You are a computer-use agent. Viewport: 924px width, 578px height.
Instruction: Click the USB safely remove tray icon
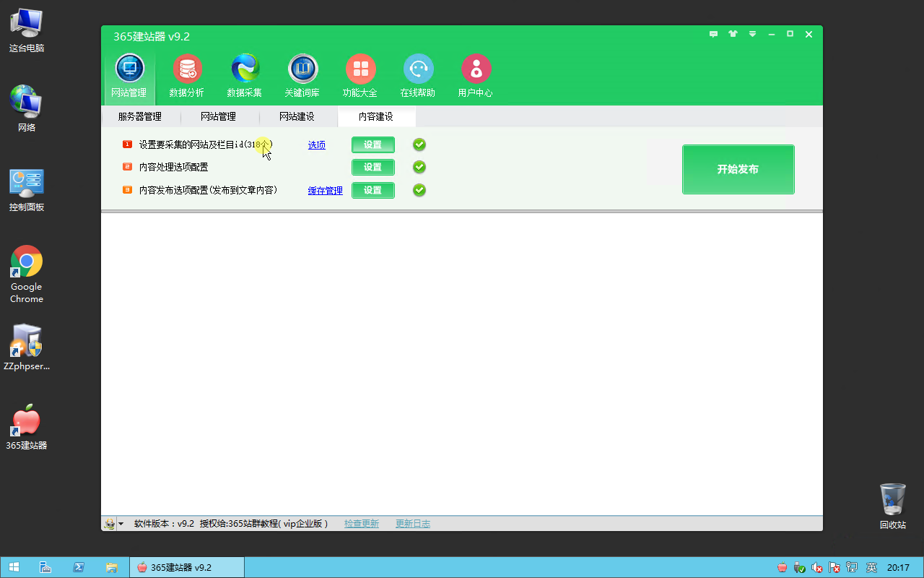coord(800,568)
